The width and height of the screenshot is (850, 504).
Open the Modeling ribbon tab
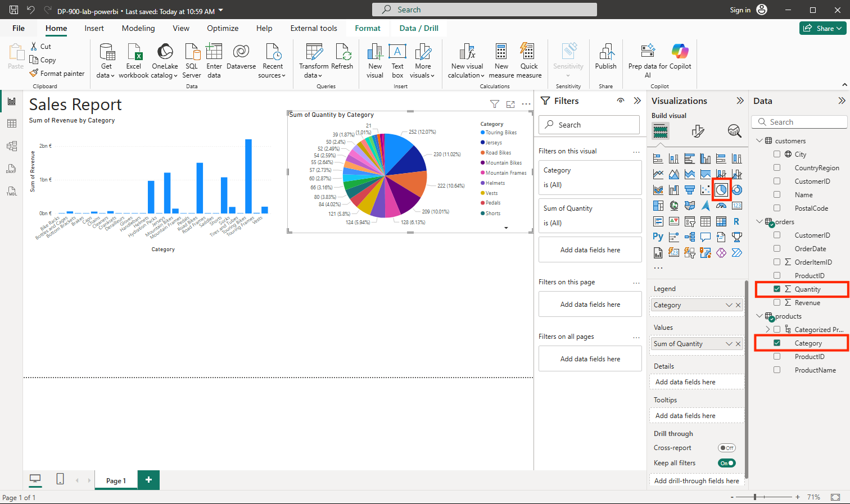coord(138,28)
